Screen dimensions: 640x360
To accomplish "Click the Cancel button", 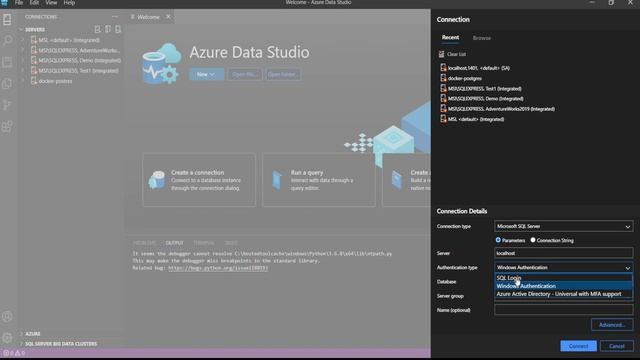I will (x=617, y=346).
